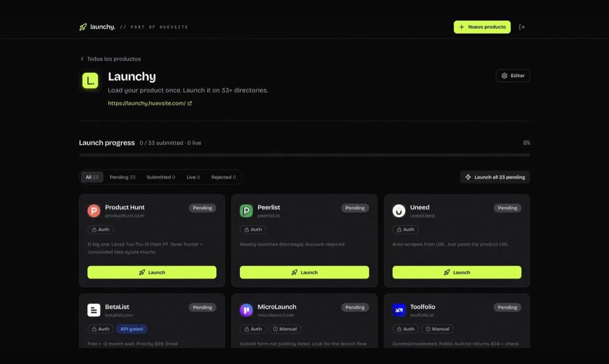Open the launchy.huevsite.com link
609x364 pixels.
[147, 103]
